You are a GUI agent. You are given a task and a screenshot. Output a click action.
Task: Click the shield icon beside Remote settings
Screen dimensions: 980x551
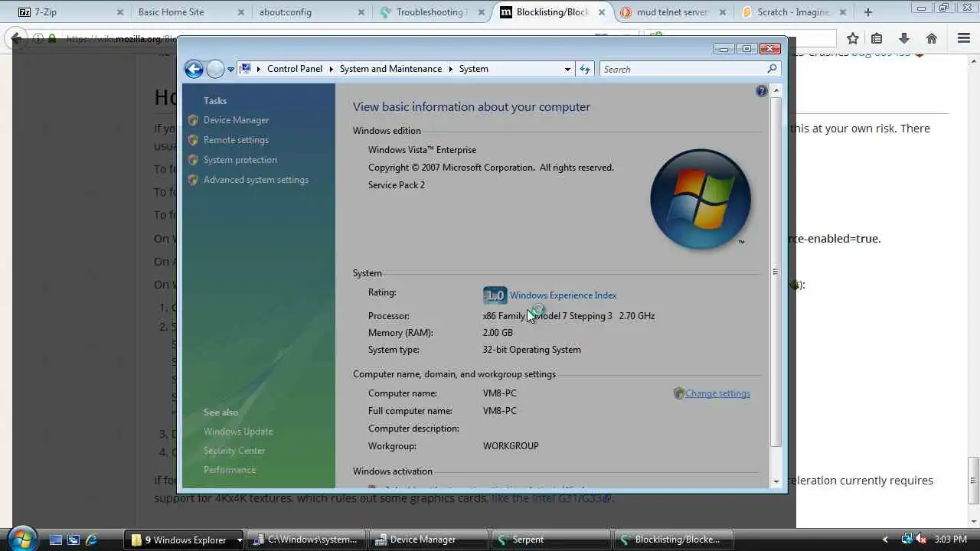pos(193,140)
